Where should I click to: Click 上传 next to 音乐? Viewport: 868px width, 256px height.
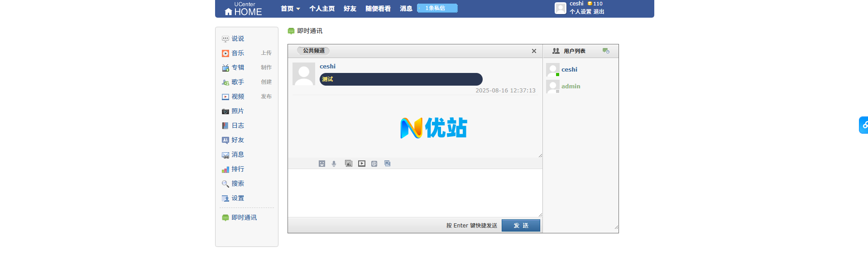tap(266, 53)
